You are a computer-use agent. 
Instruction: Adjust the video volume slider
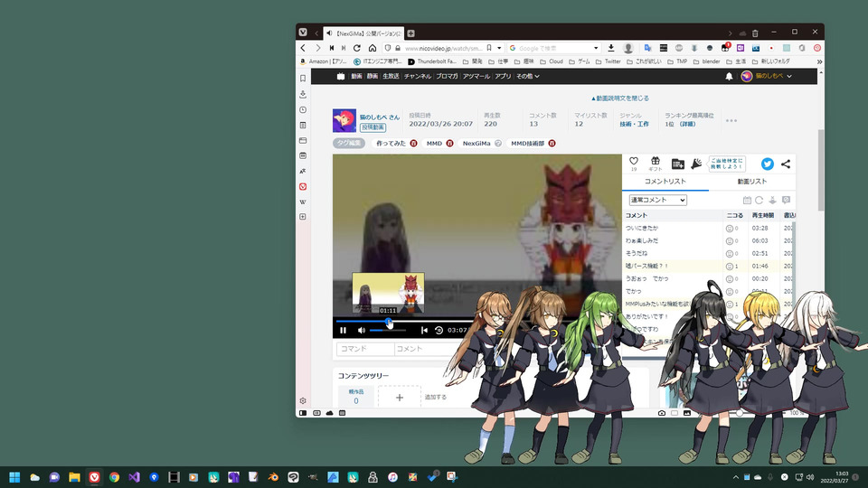click(388, 331)
